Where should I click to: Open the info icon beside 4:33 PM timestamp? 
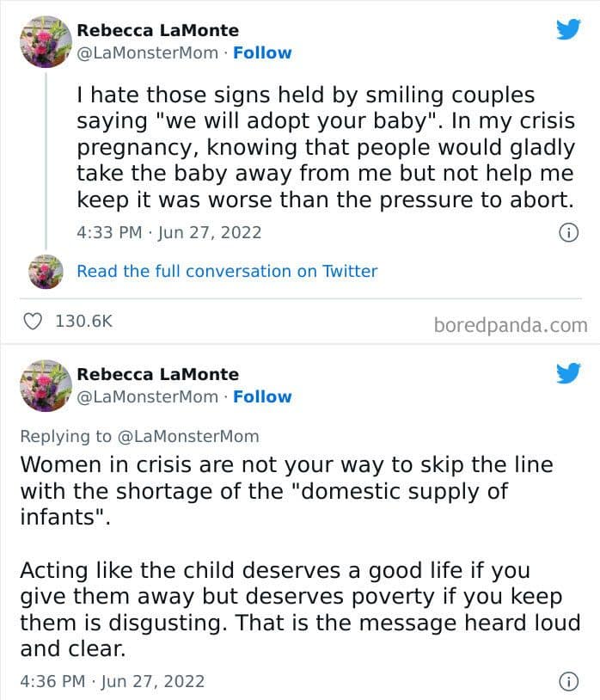(x=568, y=232)
